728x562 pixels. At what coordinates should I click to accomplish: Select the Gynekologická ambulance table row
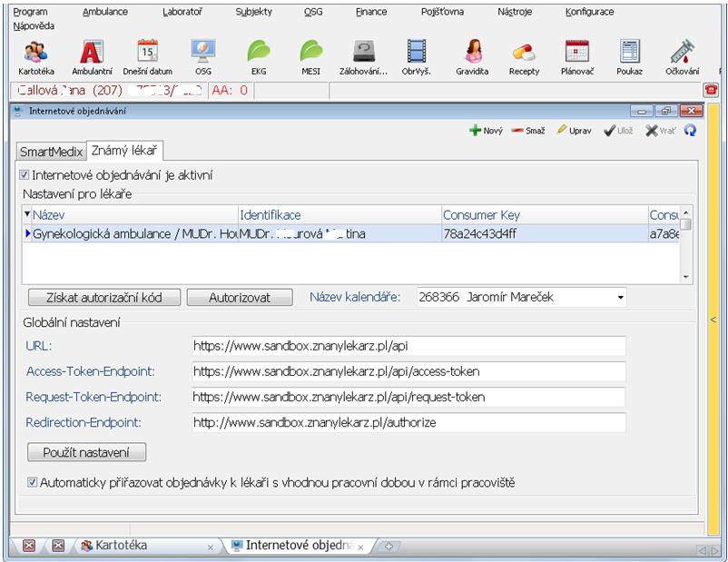point(351,233)
